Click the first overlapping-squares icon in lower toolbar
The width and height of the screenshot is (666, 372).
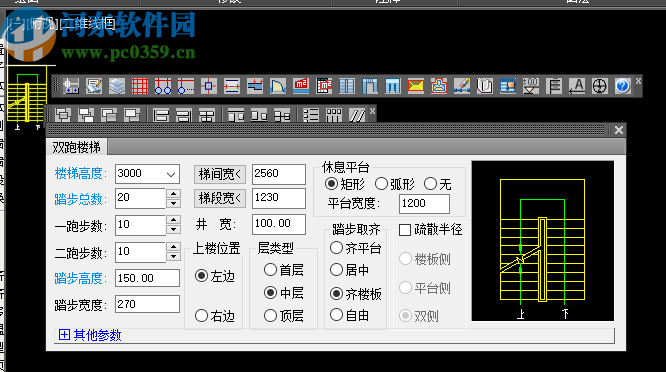63,115
